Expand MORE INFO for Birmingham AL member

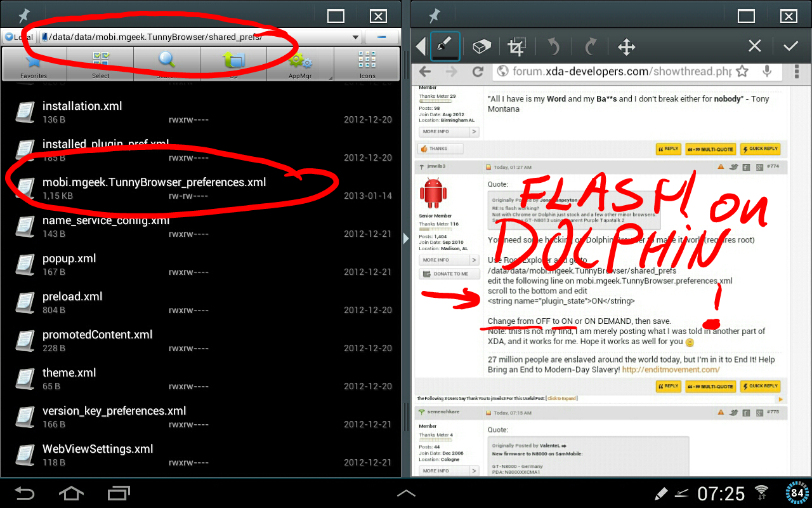(449, 131)
